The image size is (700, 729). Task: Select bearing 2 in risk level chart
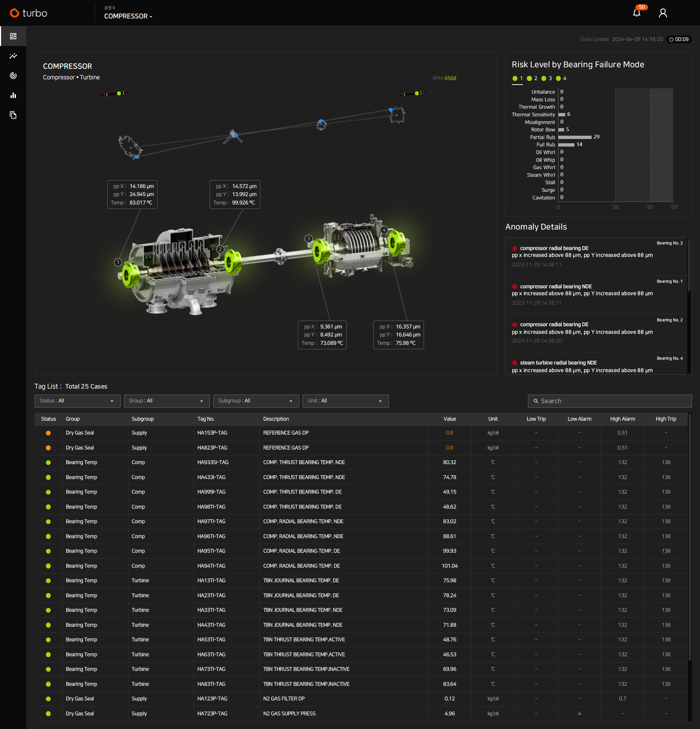click(x=532, y=78)
